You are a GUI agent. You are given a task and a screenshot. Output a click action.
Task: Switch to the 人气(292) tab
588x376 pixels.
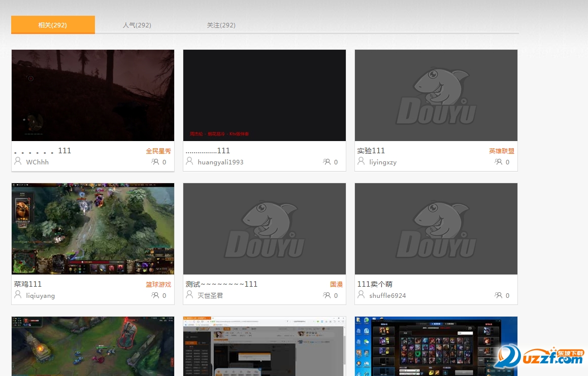click(137, 25)
